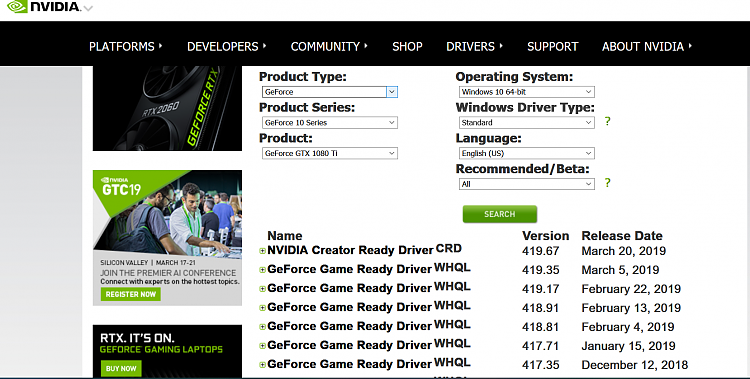The width and height of the screenshot is (750, 379).
Task: Click the RTX. IT'S ON. laptops banner
Action: point(167,352)
